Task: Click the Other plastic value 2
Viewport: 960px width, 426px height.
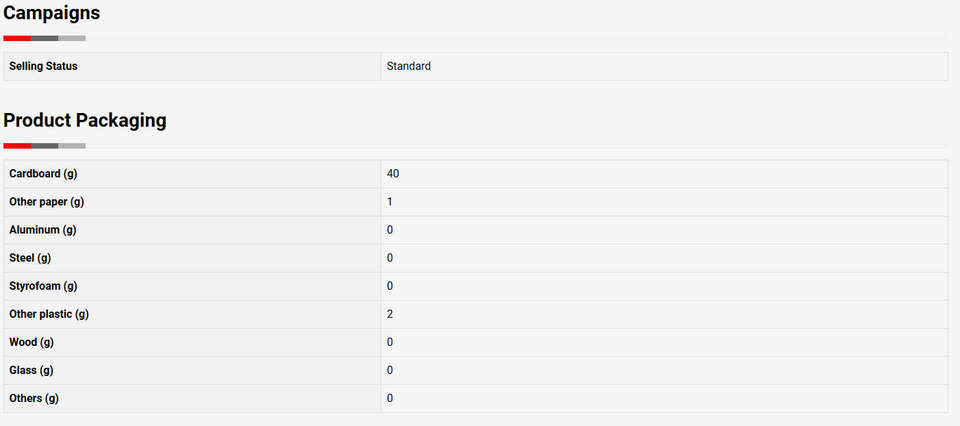Action: click(x=390, y=315)
